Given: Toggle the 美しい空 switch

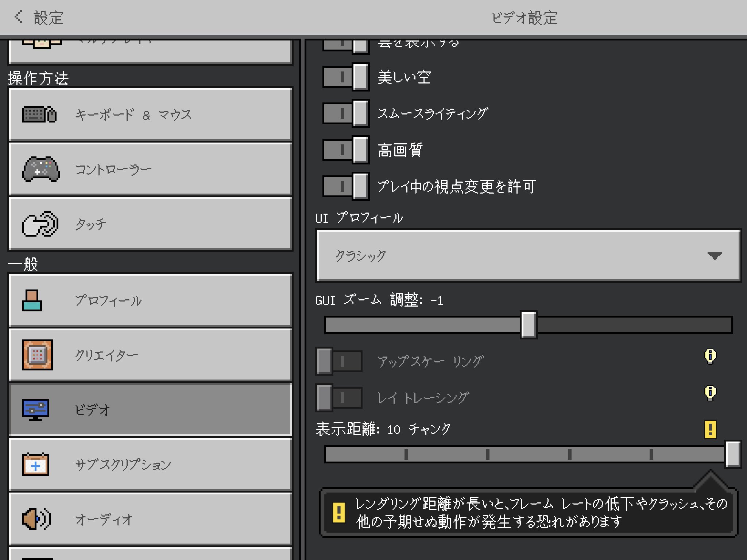Looking at the screenshot, I should tap(346, 77).
